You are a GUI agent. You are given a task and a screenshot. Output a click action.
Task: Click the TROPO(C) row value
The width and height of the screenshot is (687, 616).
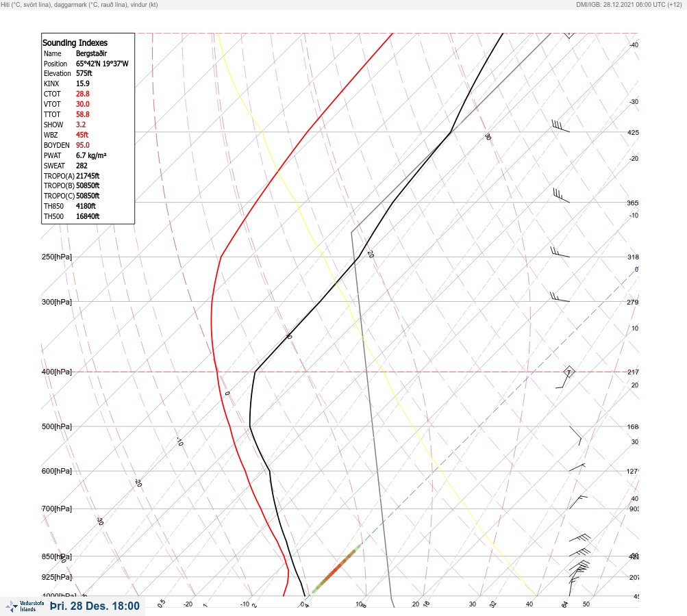[x=88, y=196]
